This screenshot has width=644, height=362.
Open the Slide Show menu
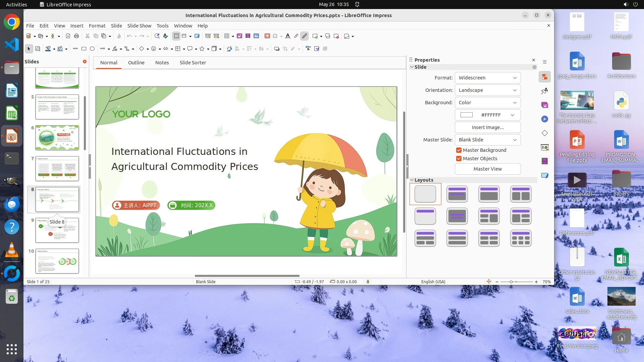pos(139,25)
